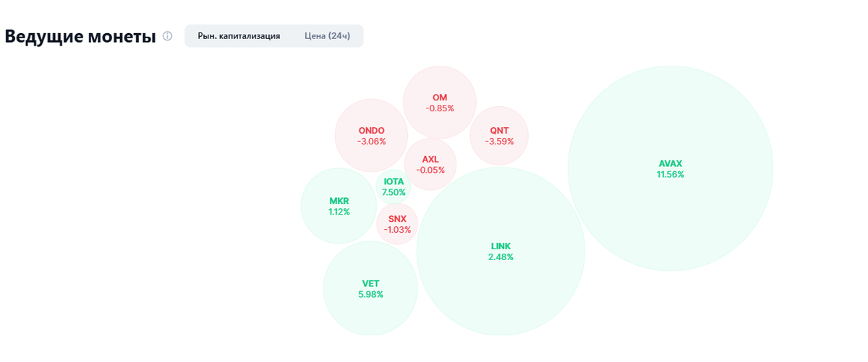This screenshot has height=362, width=868.
Task: Click the info icon beside Ведущие монеты
Action: tap(168, 36)
